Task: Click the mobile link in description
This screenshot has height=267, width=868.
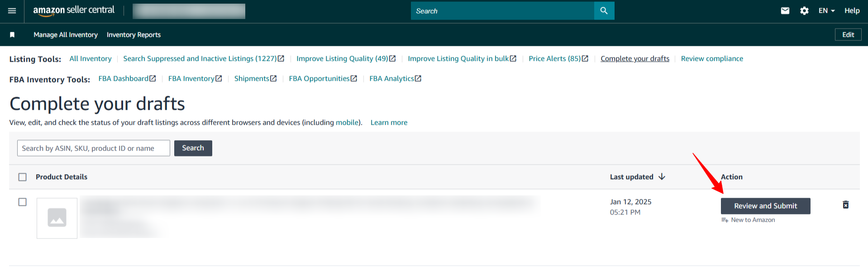Action: [x=347, y=122]
